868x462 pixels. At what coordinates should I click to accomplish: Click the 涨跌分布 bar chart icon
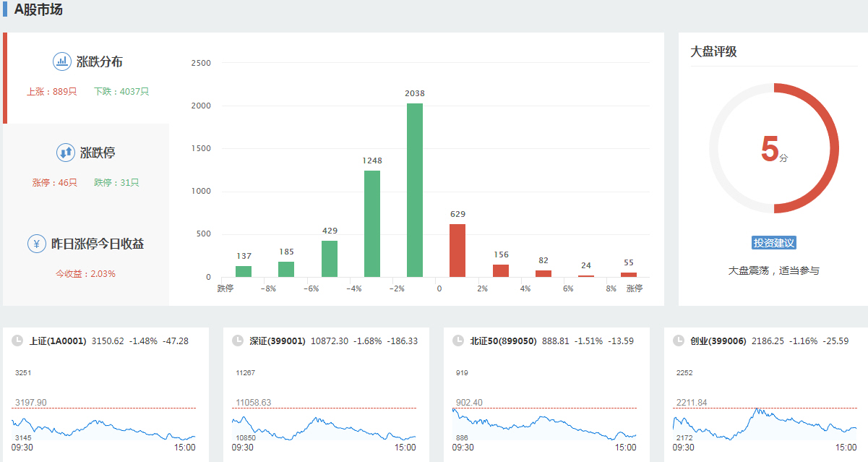(62, 61)
